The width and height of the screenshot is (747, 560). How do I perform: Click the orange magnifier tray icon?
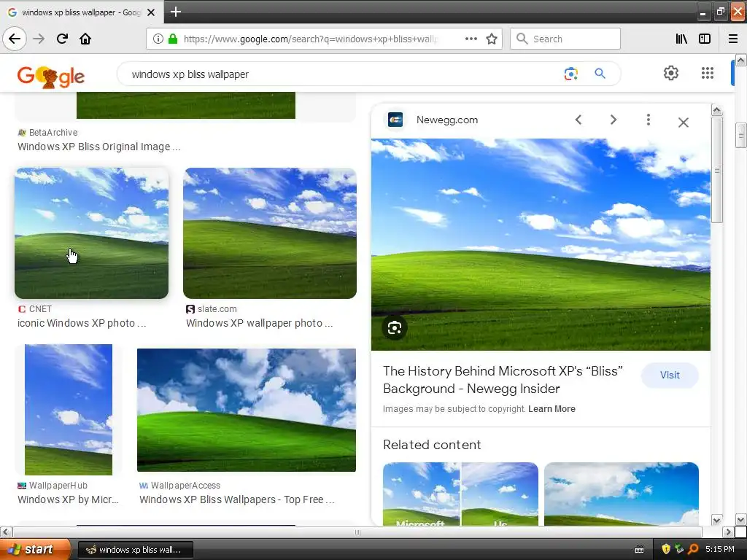click(693, 550)
